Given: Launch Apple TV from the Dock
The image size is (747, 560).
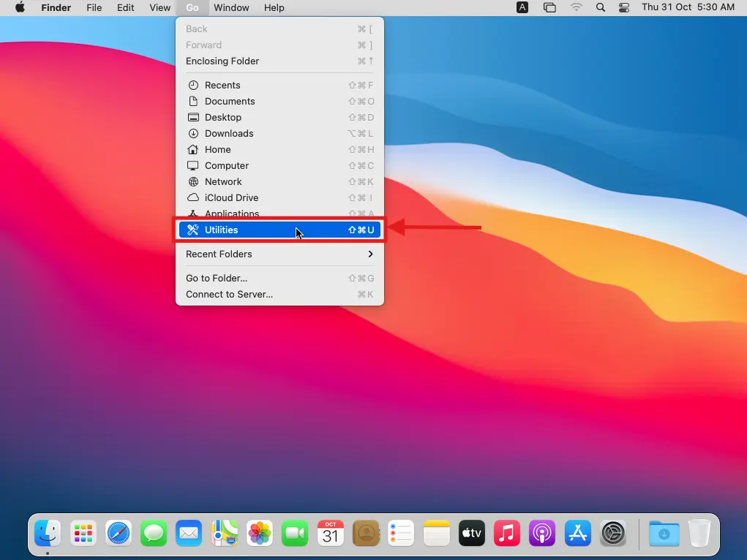Looking at the screenshot, I should (472, 533).
